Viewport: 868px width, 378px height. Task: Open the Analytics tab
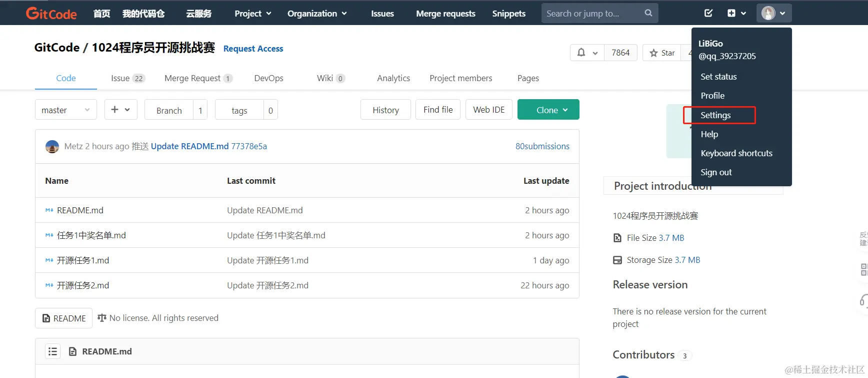coord(393,78)
